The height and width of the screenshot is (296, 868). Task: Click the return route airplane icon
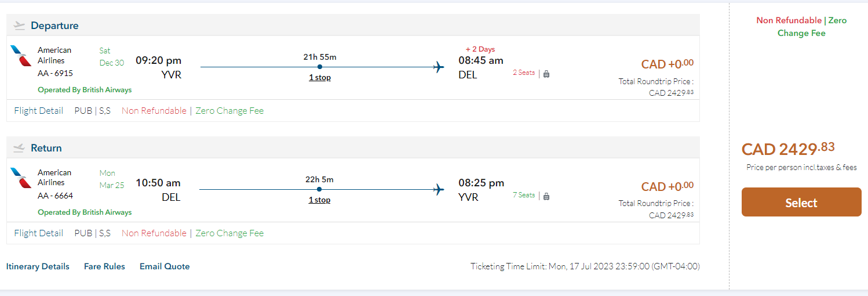(x=439, y=189)
